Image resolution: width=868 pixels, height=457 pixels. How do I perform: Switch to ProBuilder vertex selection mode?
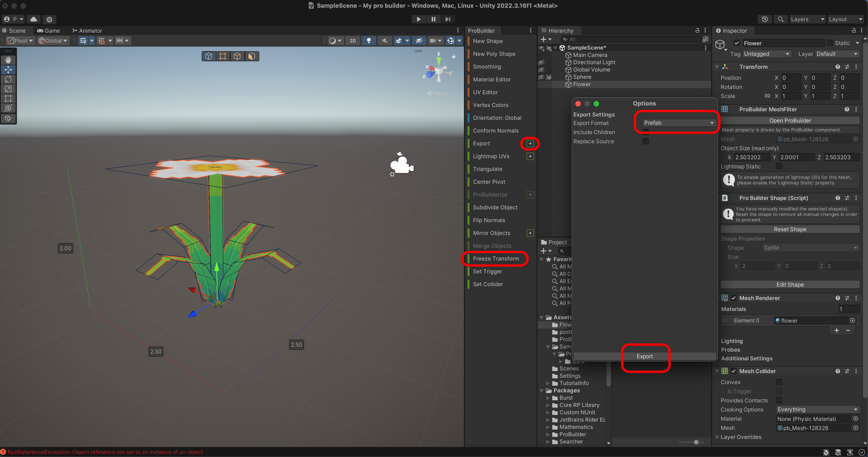point(223,56)
